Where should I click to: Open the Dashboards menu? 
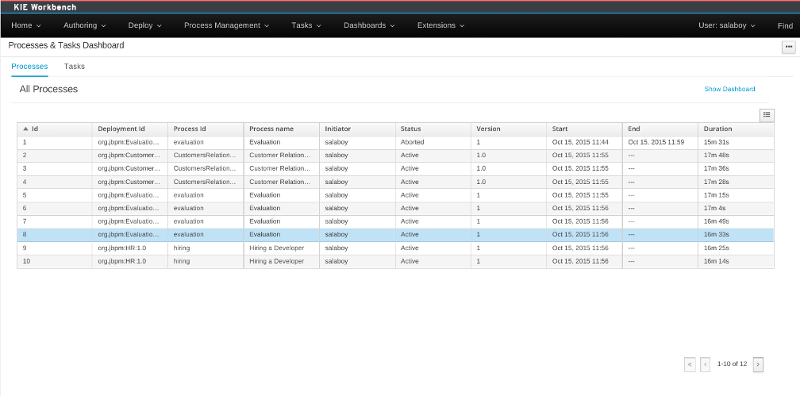pyautogui.click(x=369, y=26)
